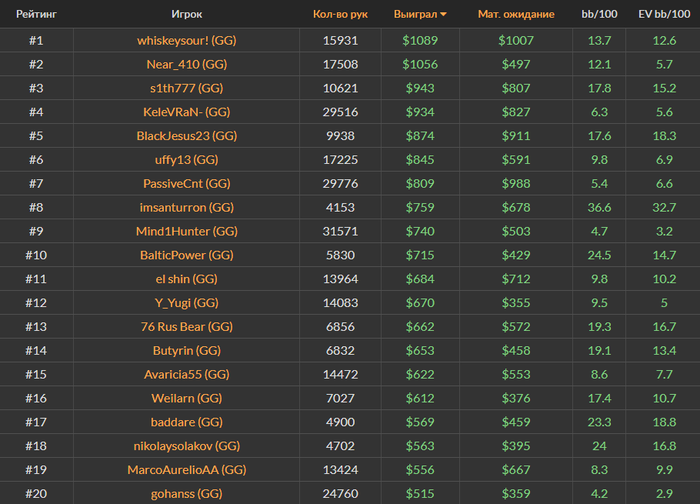
Task: Sort table by Кол-во рук column
Action: point(340,15)
